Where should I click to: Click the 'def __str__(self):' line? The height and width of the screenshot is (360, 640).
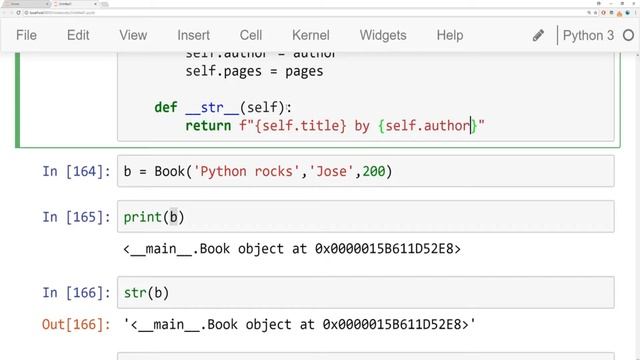[223, 107]
